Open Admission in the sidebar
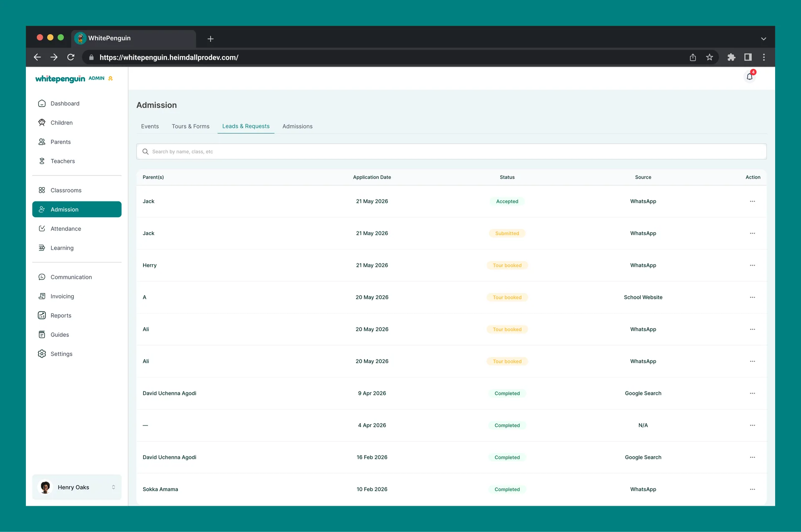Image resolution: width=801 pixels, height=532 pixels. coord(77,209)
